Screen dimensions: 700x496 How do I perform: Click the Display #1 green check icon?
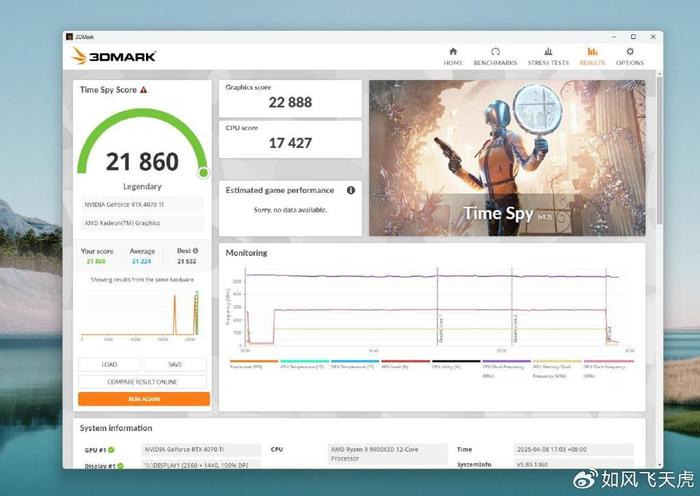pyautogui.click(x=121, y=466)
